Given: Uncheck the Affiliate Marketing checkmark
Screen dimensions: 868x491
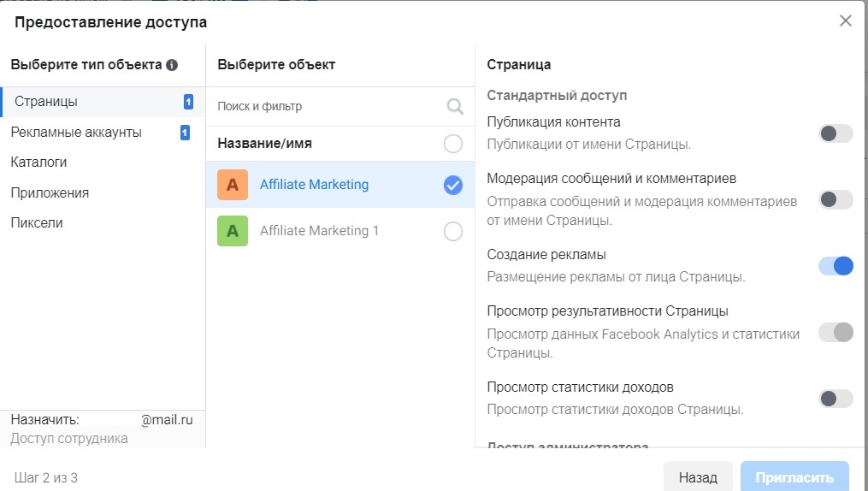Looking at the screenshot, I should pyautogui.click(x=453, y=186).
